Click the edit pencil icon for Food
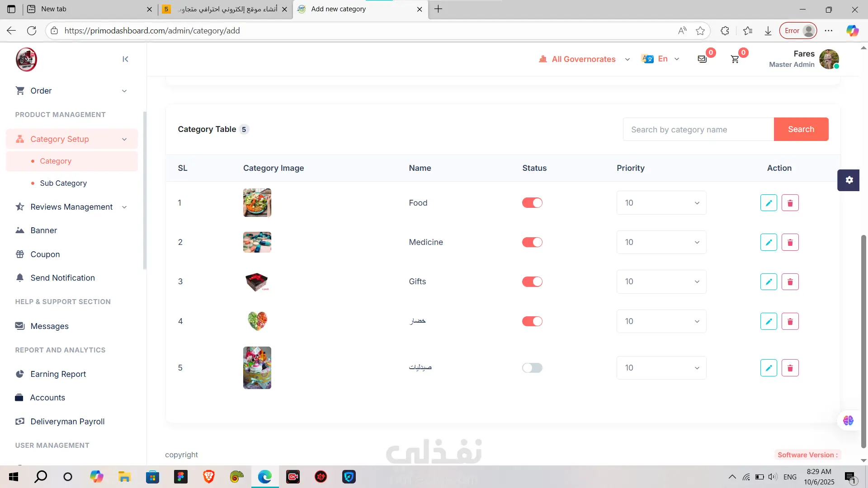 coord(769,203)
